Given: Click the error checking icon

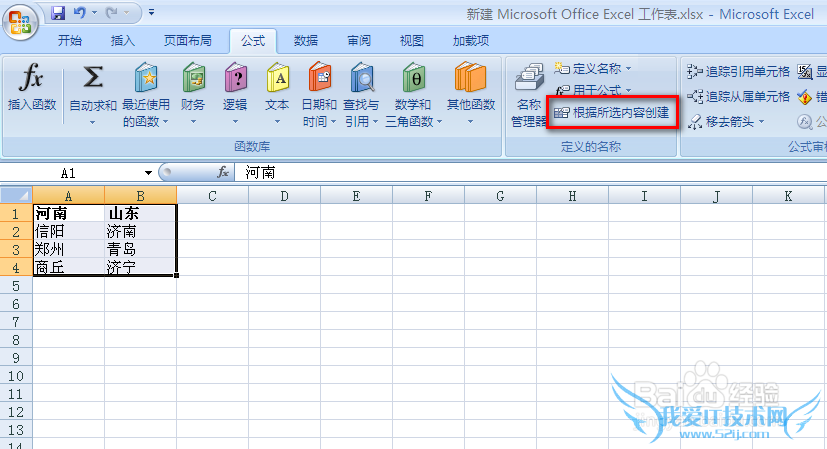Looking at the screenshot, I should point(804,97).
